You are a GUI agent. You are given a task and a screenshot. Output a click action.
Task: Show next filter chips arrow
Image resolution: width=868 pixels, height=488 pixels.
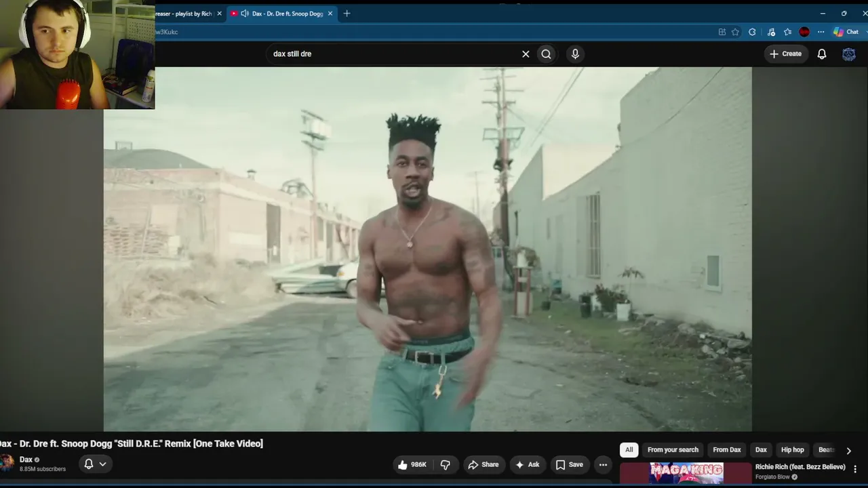pos(848,451)
